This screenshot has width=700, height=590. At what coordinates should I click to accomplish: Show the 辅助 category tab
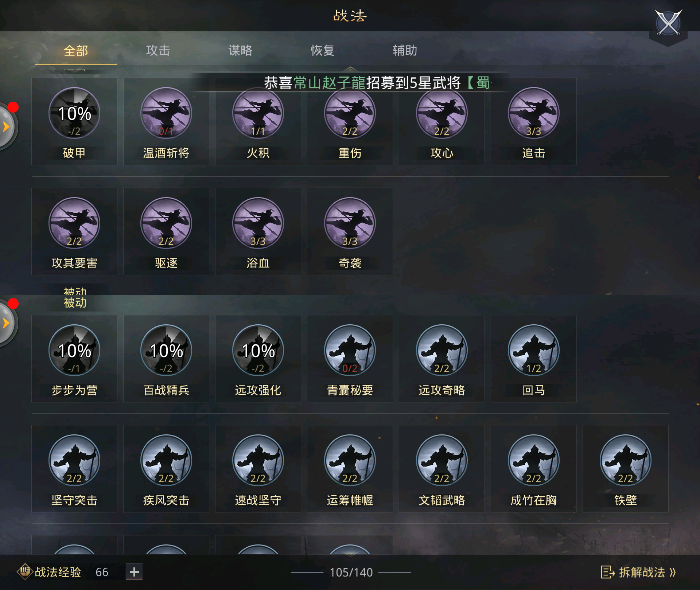405,50
